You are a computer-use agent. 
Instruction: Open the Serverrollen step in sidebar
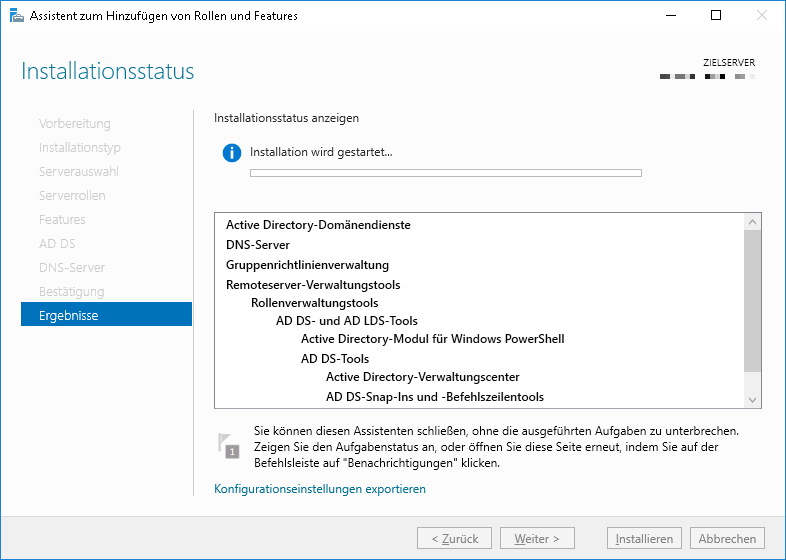pos(72,195)
